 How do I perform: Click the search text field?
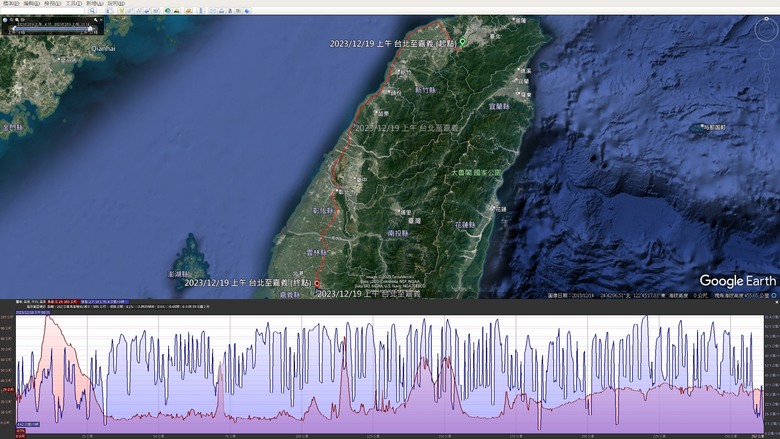(42, 10)
